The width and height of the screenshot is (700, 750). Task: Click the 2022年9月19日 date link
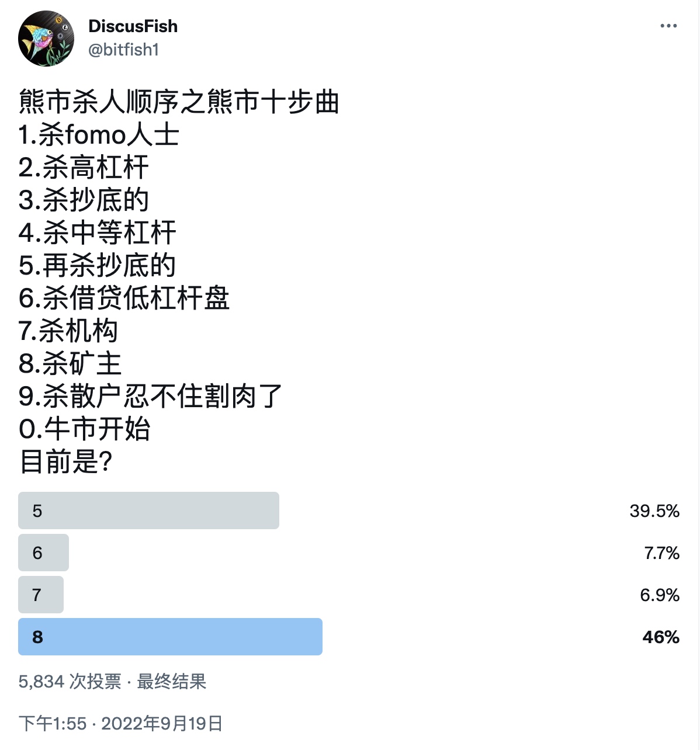[162, 724]
